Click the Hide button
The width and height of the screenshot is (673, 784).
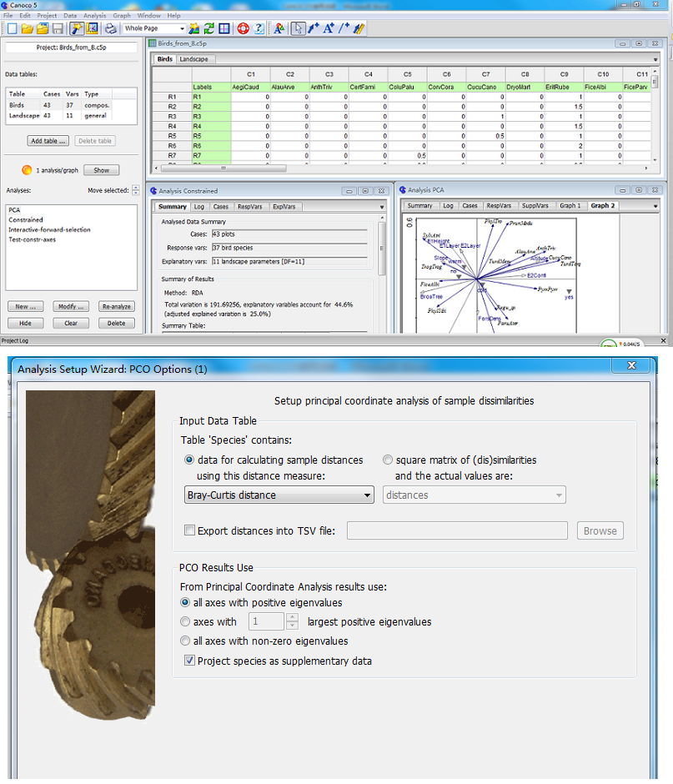click(x=26, y=323)
